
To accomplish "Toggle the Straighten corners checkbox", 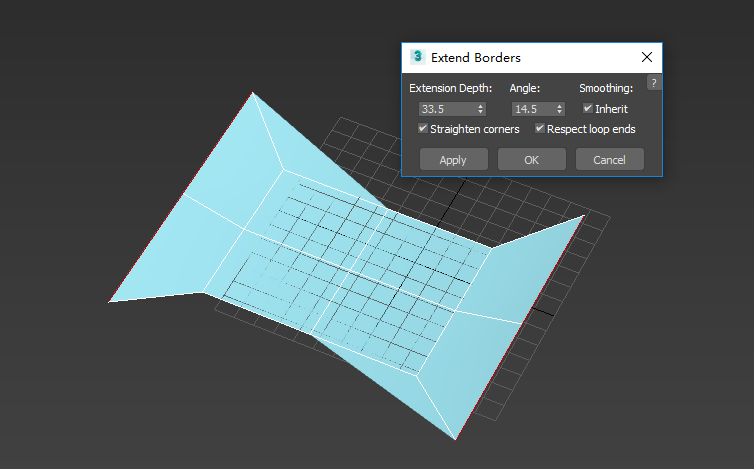I will pos(423,129).
